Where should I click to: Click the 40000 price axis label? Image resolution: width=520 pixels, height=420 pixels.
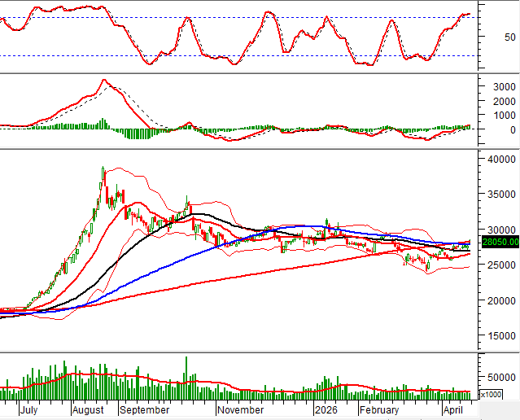point(500,159)
